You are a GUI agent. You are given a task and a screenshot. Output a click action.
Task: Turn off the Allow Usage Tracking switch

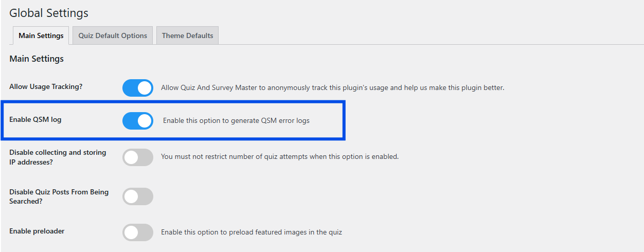click(x=138, y=88)
